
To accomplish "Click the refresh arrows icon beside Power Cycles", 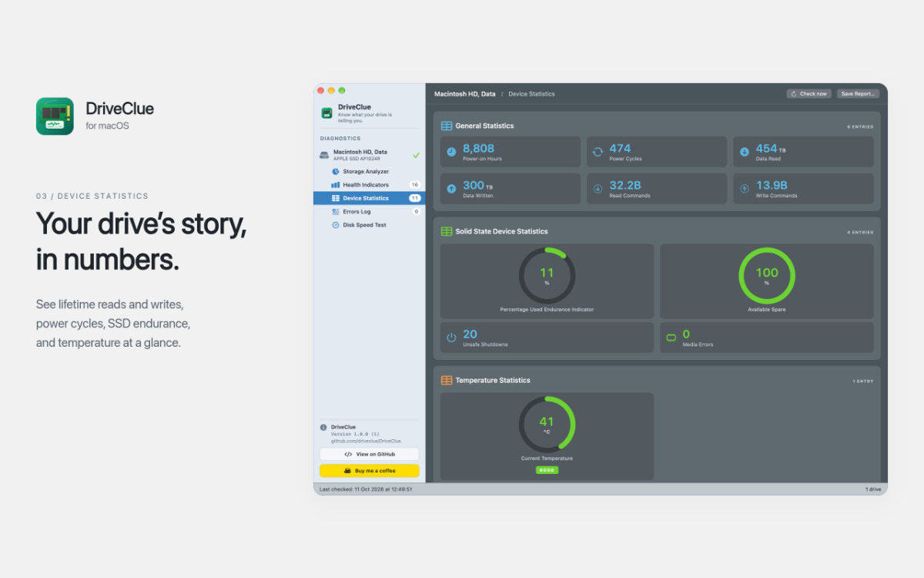I will (598, 152).
